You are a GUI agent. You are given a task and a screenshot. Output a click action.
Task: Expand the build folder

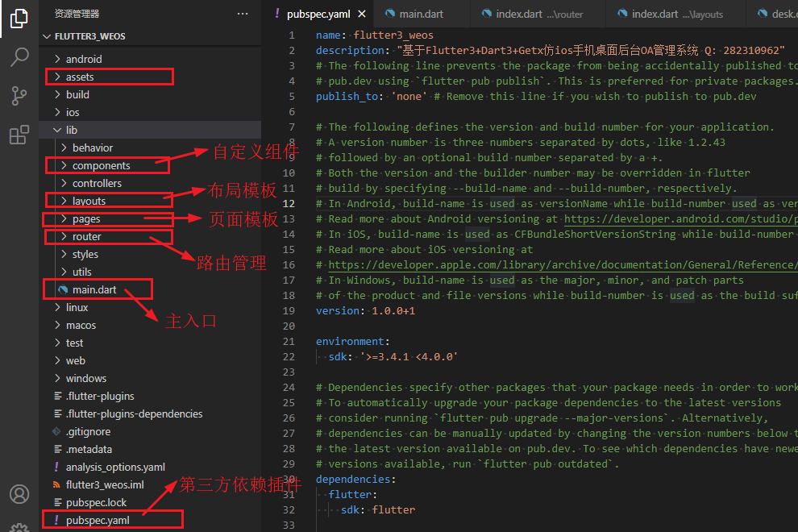(151, 94)
